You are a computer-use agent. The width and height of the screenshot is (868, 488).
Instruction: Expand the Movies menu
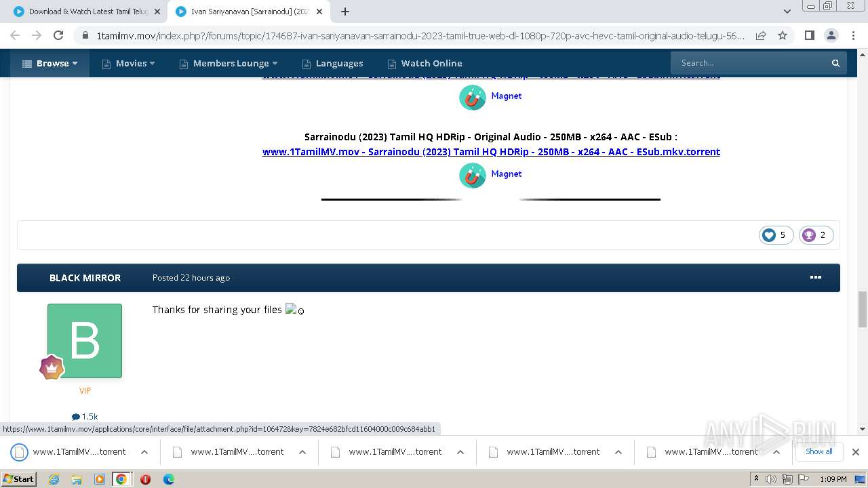click(128, 63)
